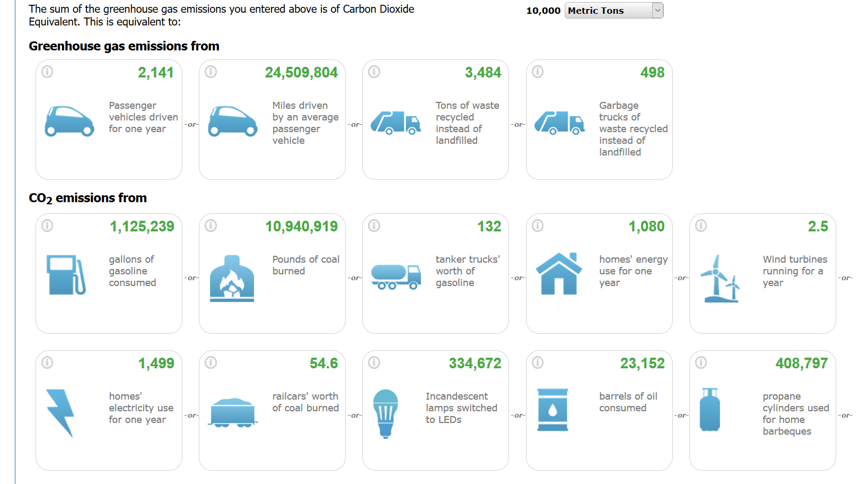This screenshot has height=484, width=868.
Task: Click the 'Greenhouse gas emissions from' heading
Action: click(124, 46)
